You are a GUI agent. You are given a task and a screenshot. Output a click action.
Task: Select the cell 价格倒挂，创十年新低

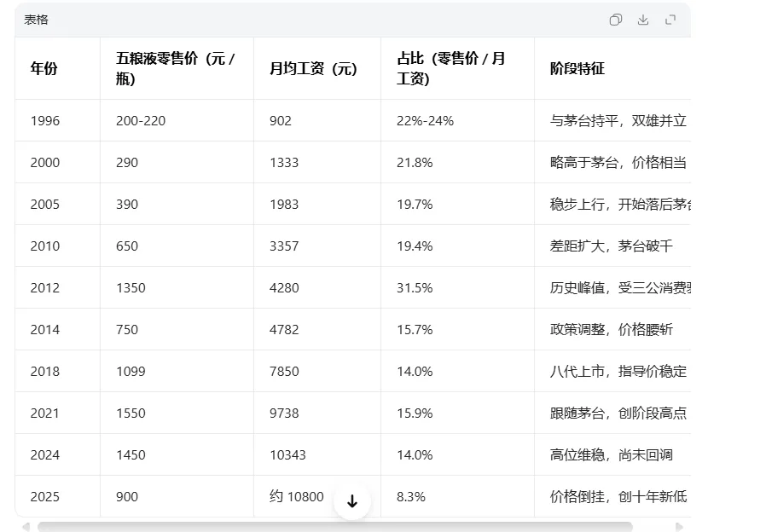[612, 496]
